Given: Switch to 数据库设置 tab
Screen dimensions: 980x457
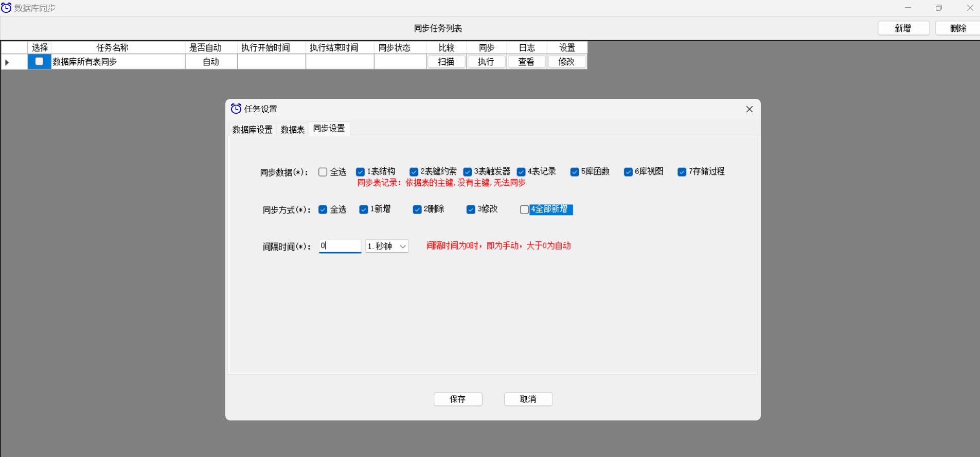Looking at the screenshot, I should click(252, 130).
